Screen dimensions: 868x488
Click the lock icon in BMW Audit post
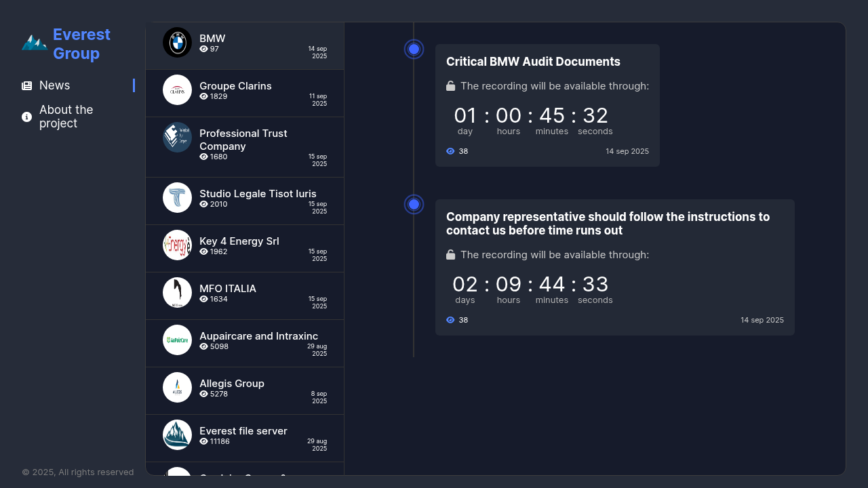pos(450,86)
